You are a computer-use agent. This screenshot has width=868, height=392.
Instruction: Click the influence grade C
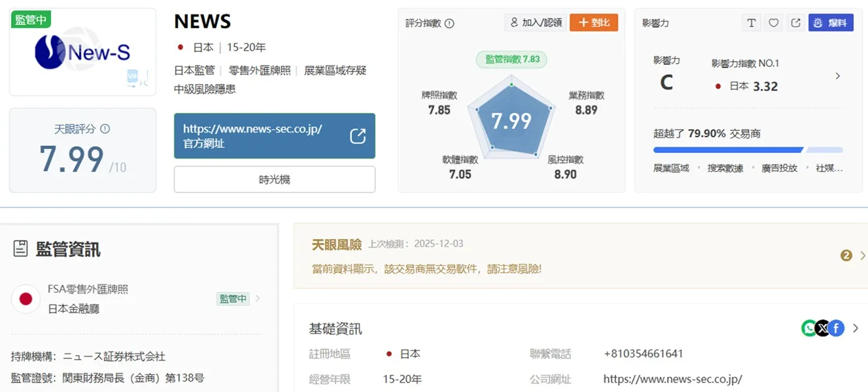(666, 83)
